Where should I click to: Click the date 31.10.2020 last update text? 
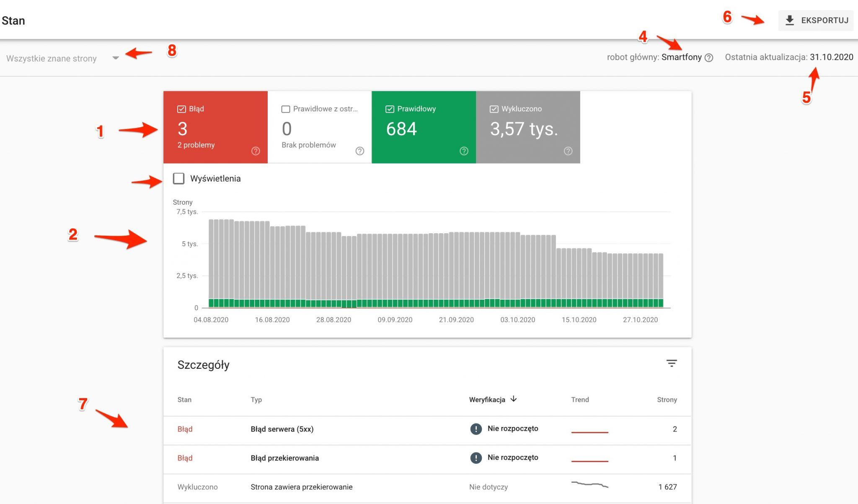[831, 57]
